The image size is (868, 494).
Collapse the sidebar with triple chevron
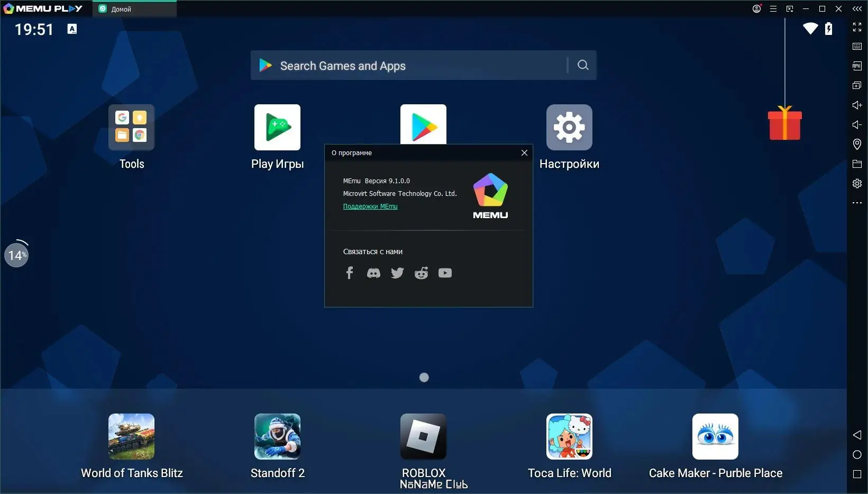point(857,8)
